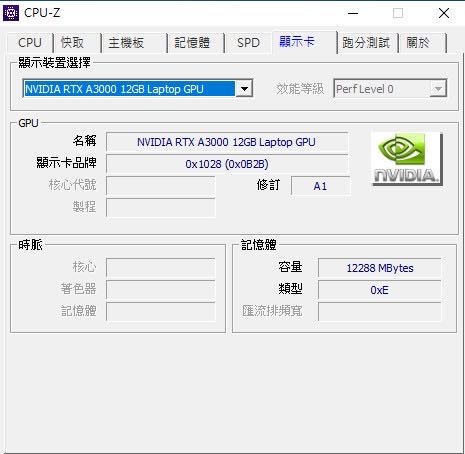Screen dimensions: 465x454
Task: Click the empty 匯流排頻寬 field
Action: point(380,311)
